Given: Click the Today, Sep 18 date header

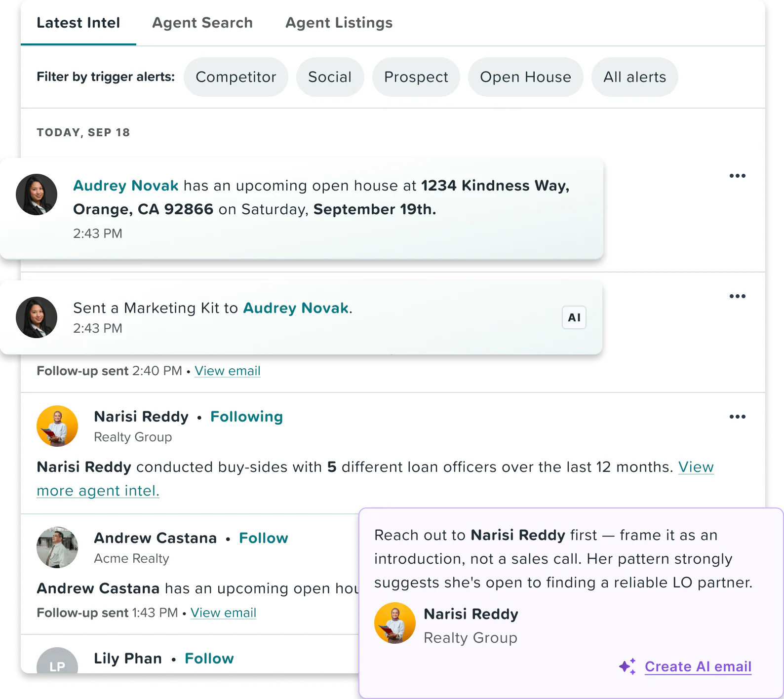Looking at the screenshot, I should 83,132.
